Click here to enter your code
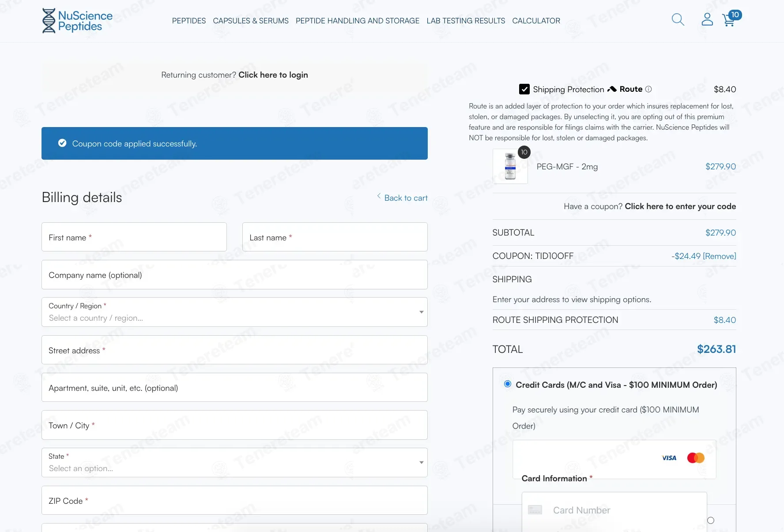Screen dimensions: 784x532 point(680,206)
